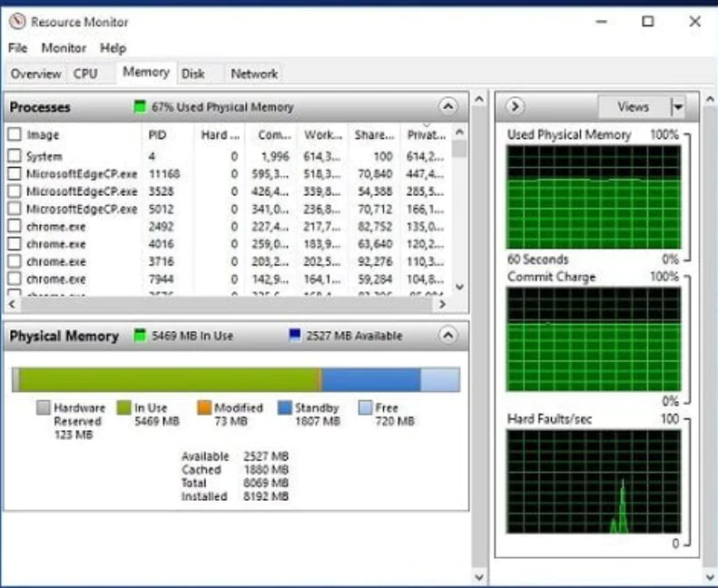Screen dimensions: 718x588
Task: Click Standby blue legend swatch
Action: click(x=285, y=407)
